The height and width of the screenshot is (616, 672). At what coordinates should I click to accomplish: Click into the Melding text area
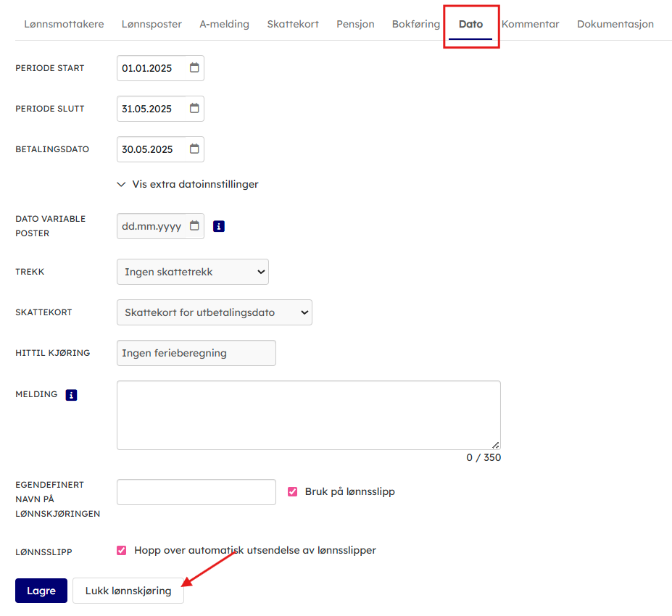click(308, 415)
